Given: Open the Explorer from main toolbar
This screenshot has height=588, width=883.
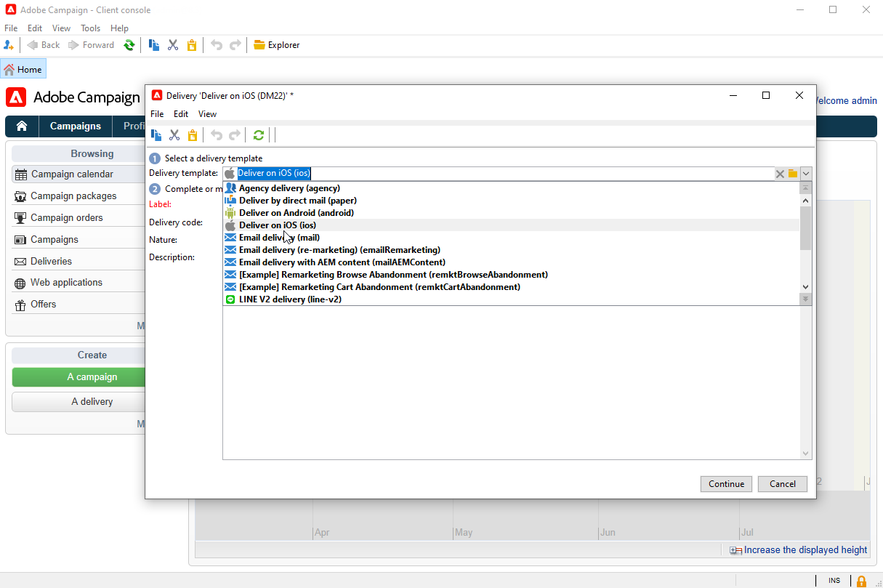Looking at the screenshot, I should coord(276,45).
